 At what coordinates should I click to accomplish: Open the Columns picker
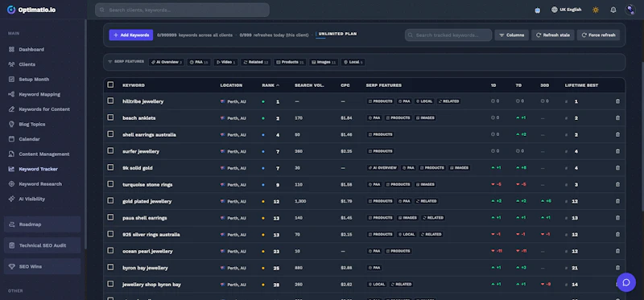click(x=511, y=35)
